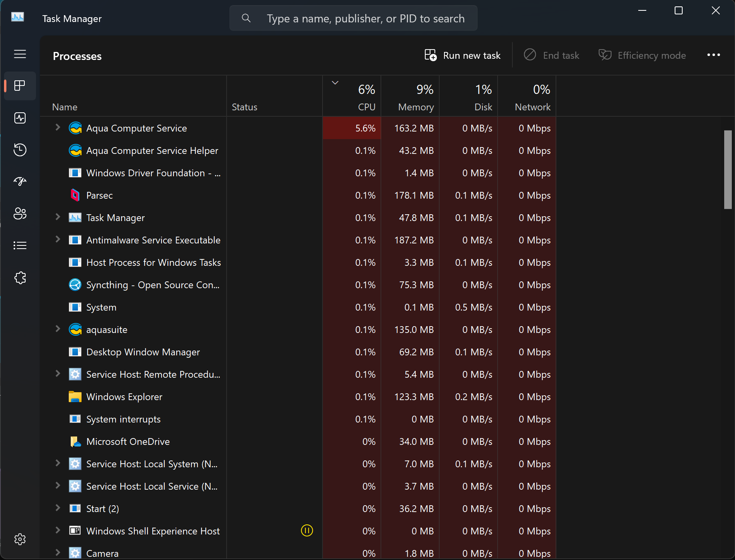Open the Users page in sidebar

[x=20, y=213]
